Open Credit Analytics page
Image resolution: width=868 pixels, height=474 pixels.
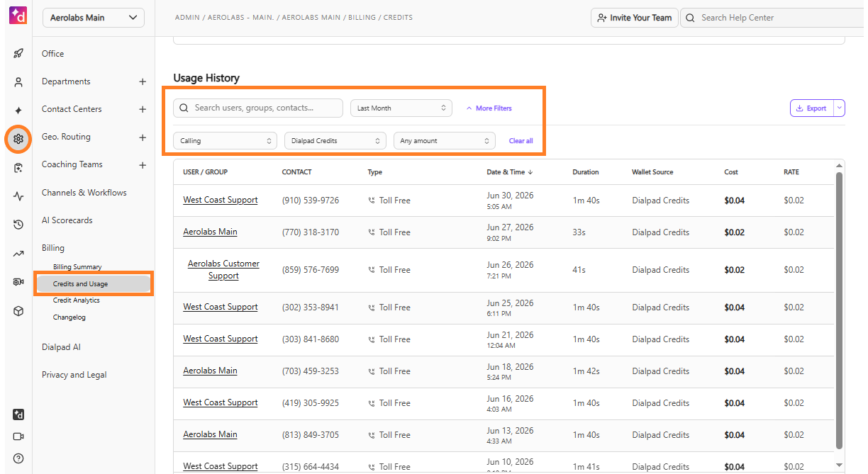click(77, 300)
